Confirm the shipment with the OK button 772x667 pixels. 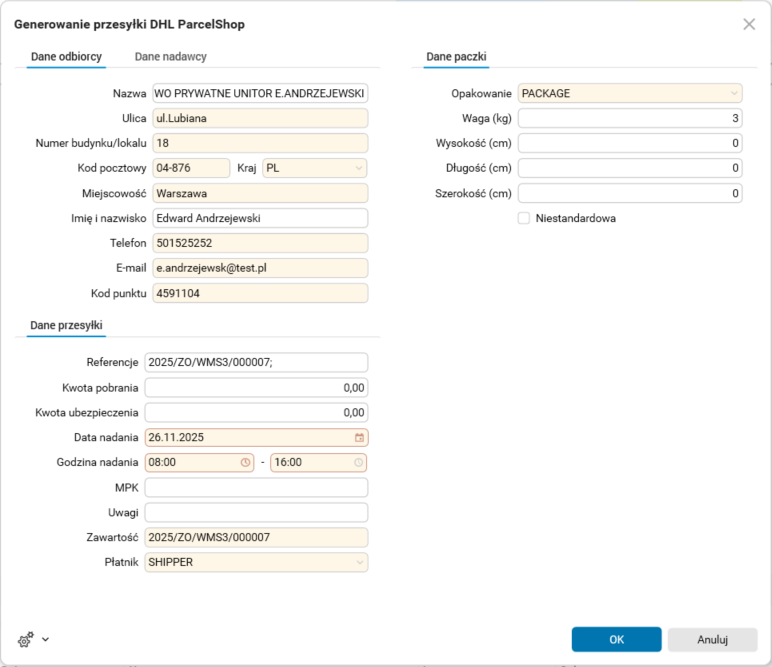pos(616,639)
